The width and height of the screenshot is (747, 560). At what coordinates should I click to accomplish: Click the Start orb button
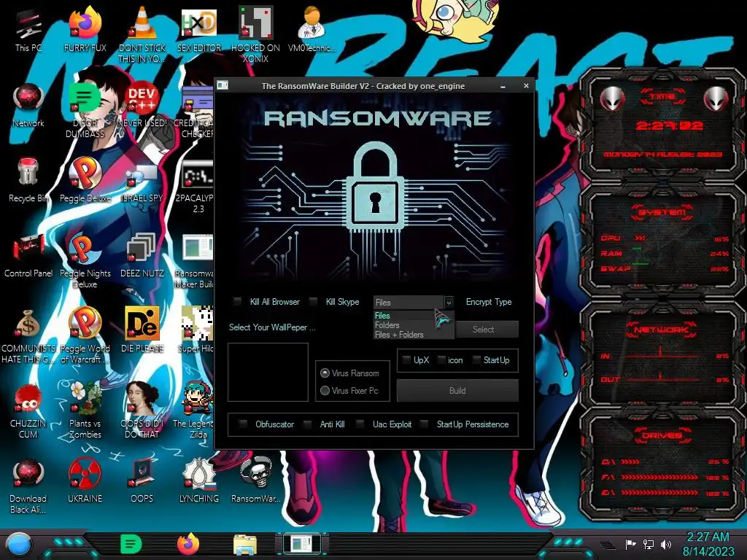18,545
